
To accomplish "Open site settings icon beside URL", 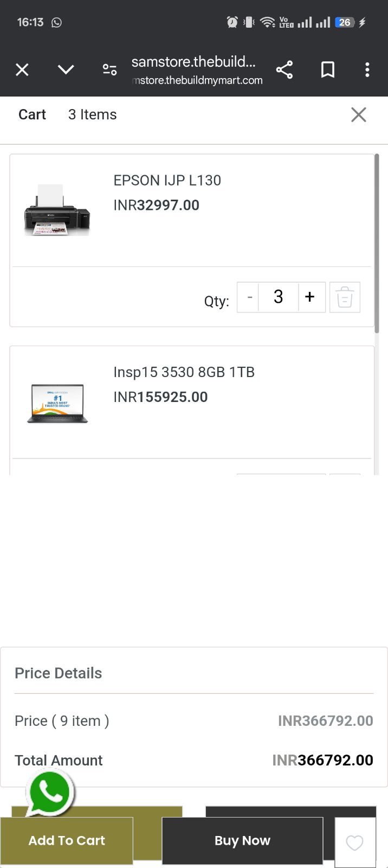I will pos(109,69).
